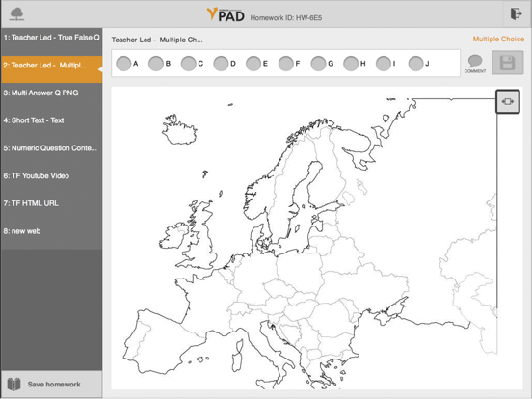Click the expand width arrows icon
This screenshot has width=532, height=399.
click(508, 101)
